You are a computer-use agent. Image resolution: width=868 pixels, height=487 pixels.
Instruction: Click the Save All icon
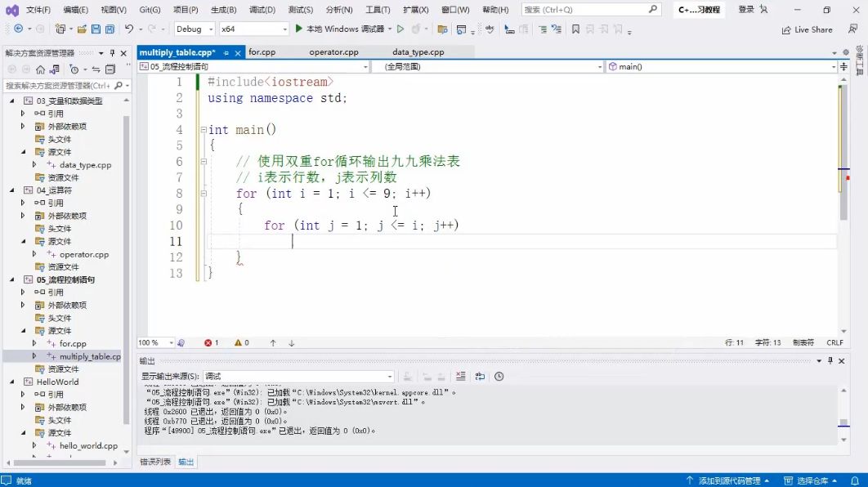pyautogui.click(x=110, y=29)
